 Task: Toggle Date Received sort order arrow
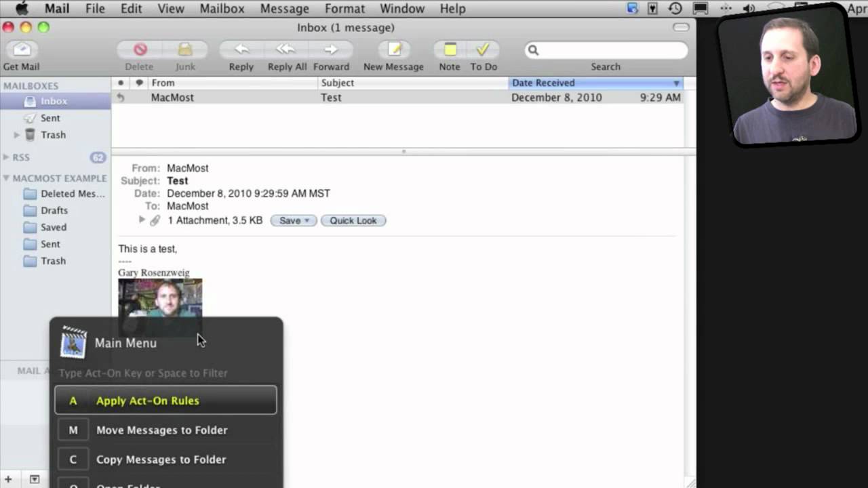click(x=676, y=83)
